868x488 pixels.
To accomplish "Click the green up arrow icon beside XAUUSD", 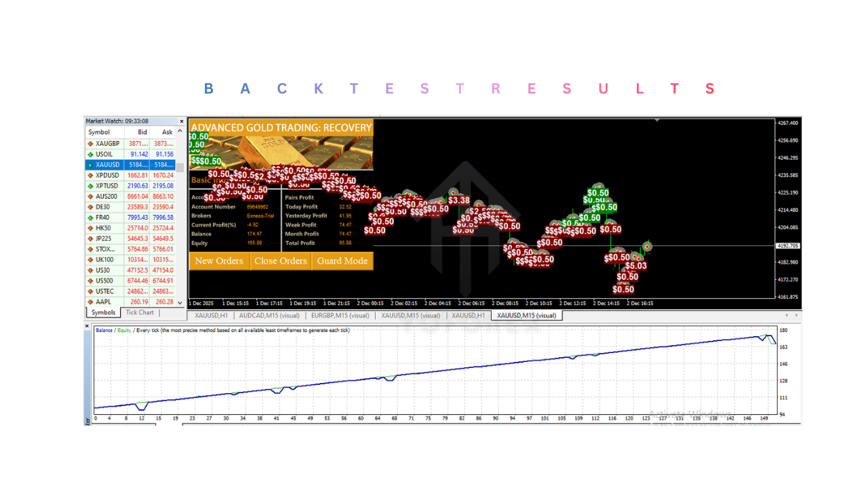I will pyautogui.click(x=91, y=164).
